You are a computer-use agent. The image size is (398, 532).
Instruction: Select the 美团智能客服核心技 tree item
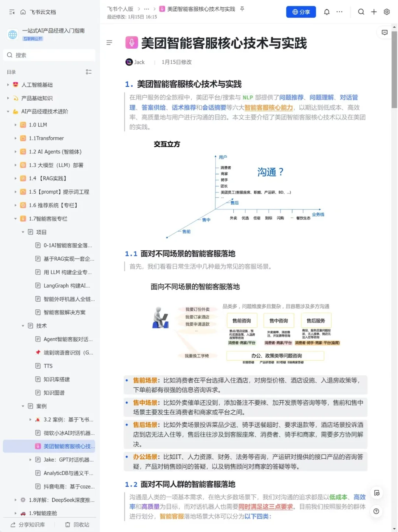point(49,446)
